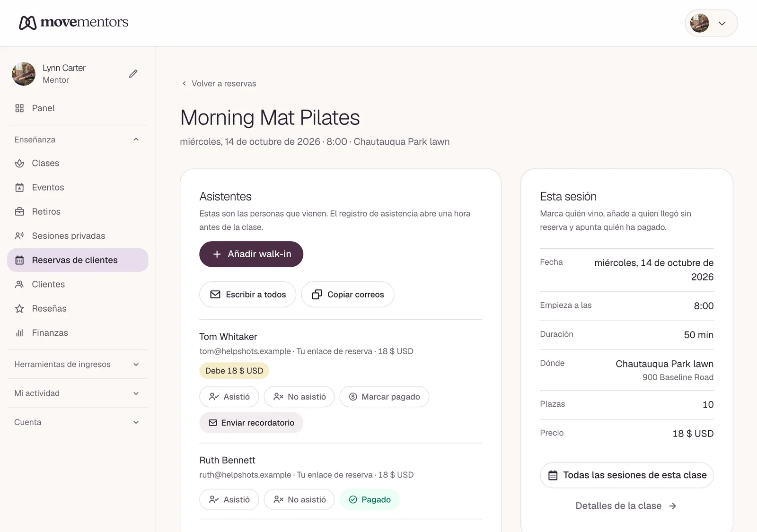The height and width of the screenshot is (532, 757).
Task: Select Reservas de clientes menu item
Action: tap(78, 260)
